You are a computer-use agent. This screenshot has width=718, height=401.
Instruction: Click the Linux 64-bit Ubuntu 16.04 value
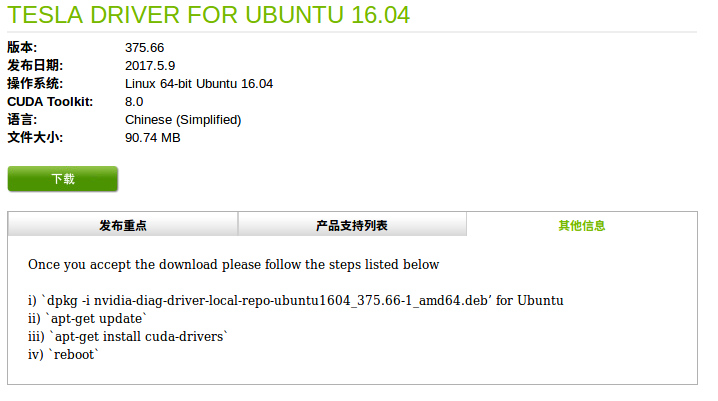tap(199, 84)
